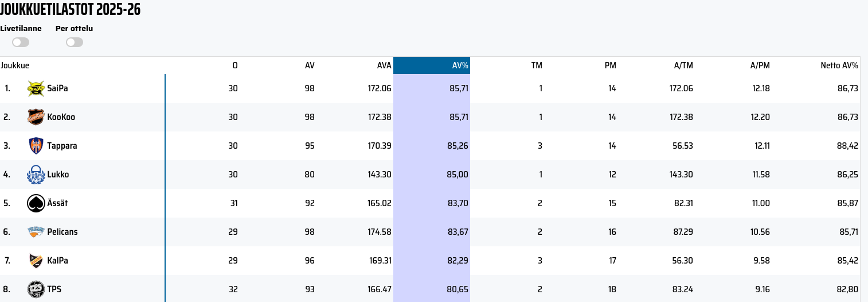Click the Tappara team logo
The width and height of the screenshot is (868, 302).
(x=36, y=146)
